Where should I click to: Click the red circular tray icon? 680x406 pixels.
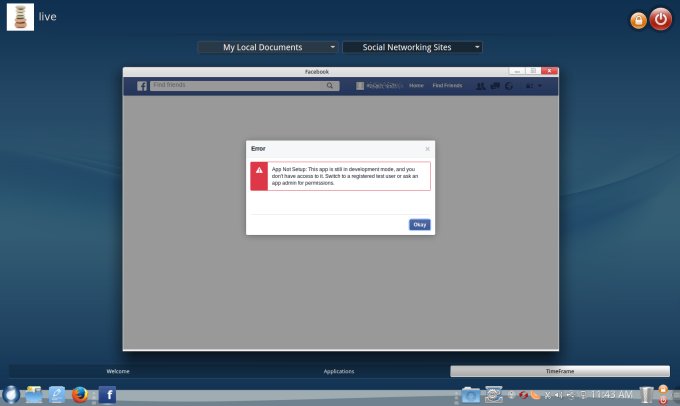[523, 395]
